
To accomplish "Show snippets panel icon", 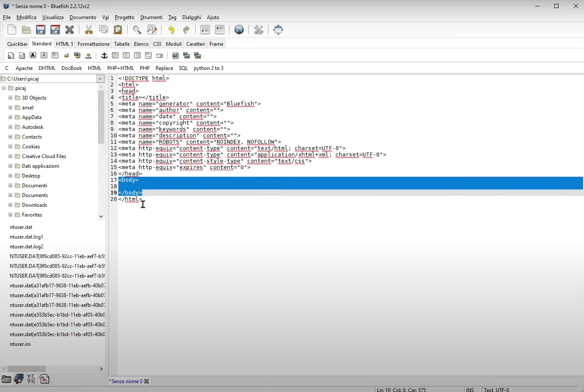I will click(x=45, y=379).
